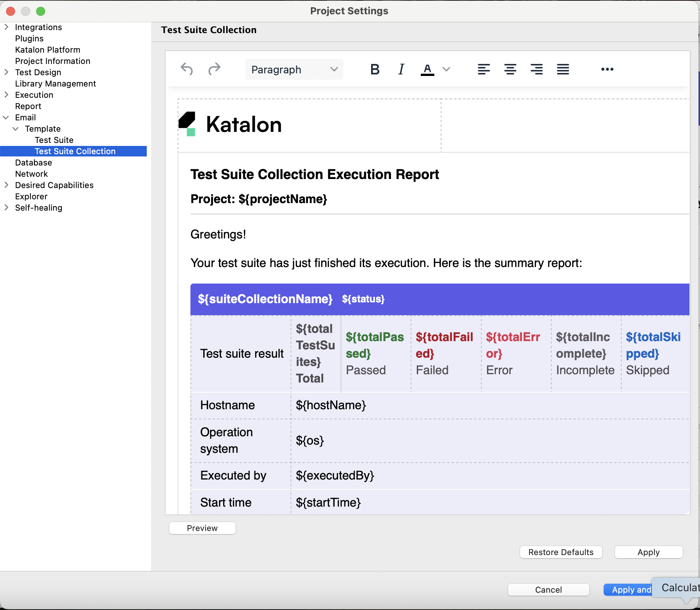Screen dimensions: 700x610
Task: Open Explorer settings
Action: 31,196
